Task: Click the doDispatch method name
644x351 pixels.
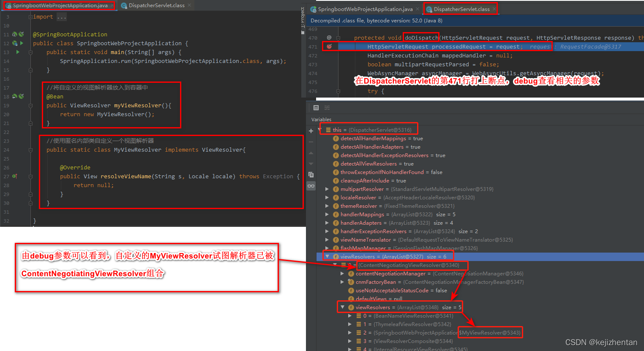Action: [x=421, y=38]
